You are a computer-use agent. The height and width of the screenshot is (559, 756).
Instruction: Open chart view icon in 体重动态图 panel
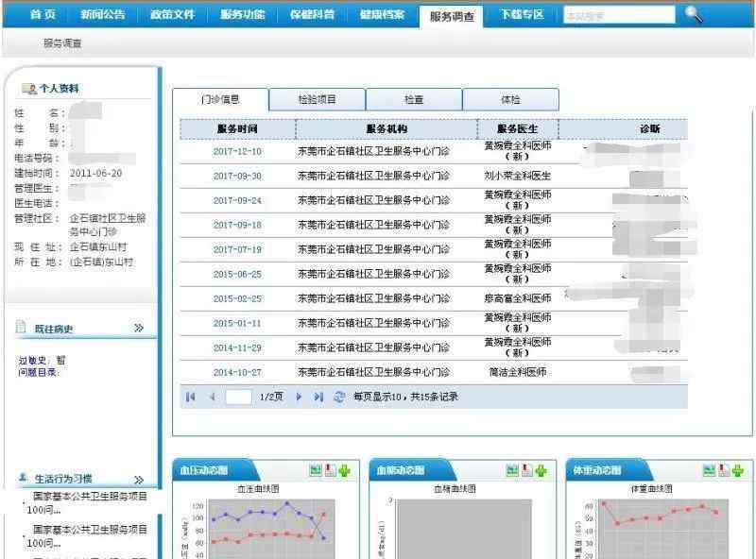click(710, 470)
